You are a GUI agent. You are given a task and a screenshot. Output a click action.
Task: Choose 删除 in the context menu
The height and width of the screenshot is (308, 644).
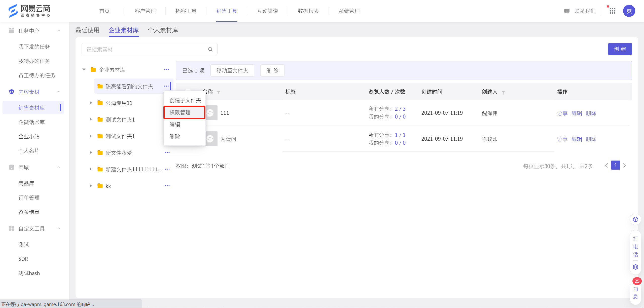(x=185, y=136)
